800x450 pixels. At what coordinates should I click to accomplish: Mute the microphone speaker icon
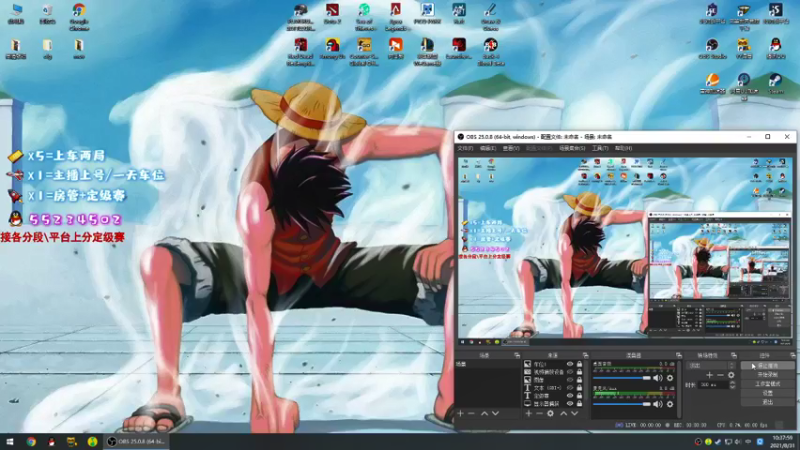coord(657,404)
